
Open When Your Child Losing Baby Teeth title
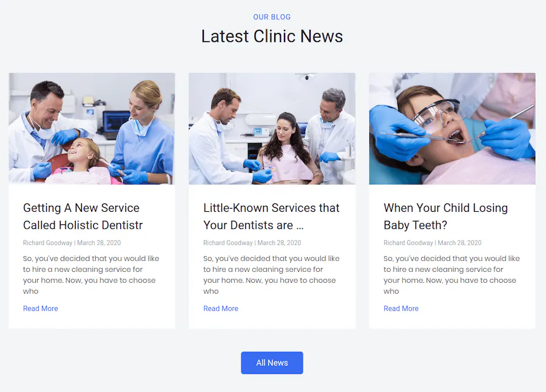point(445,217)
